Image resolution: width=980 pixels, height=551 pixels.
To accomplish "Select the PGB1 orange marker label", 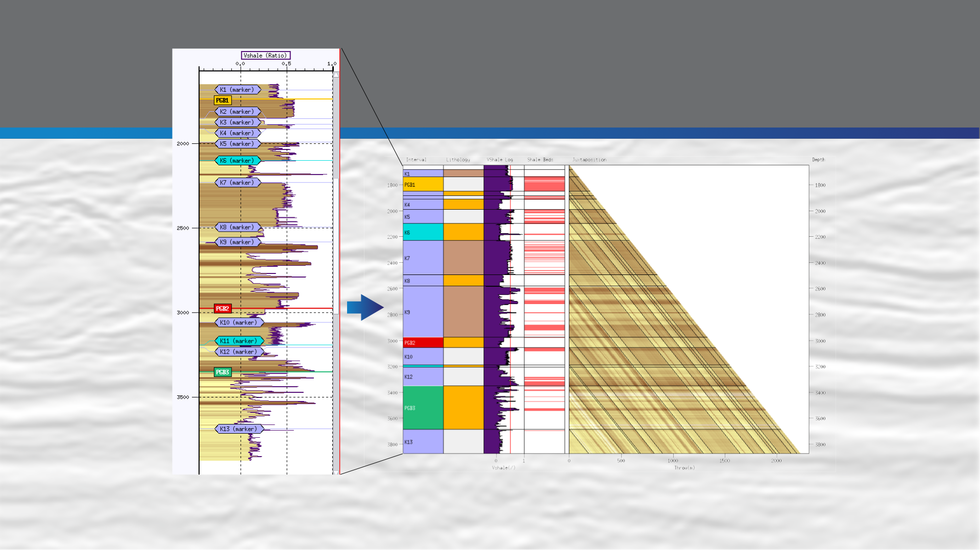I will [223, 101].
